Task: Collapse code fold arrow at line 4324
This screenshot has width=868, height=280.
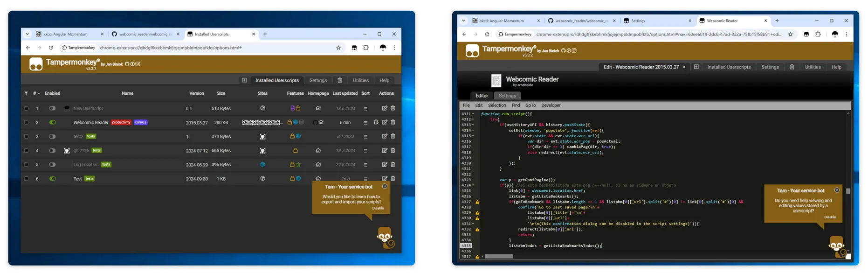Action: (473, 185)
